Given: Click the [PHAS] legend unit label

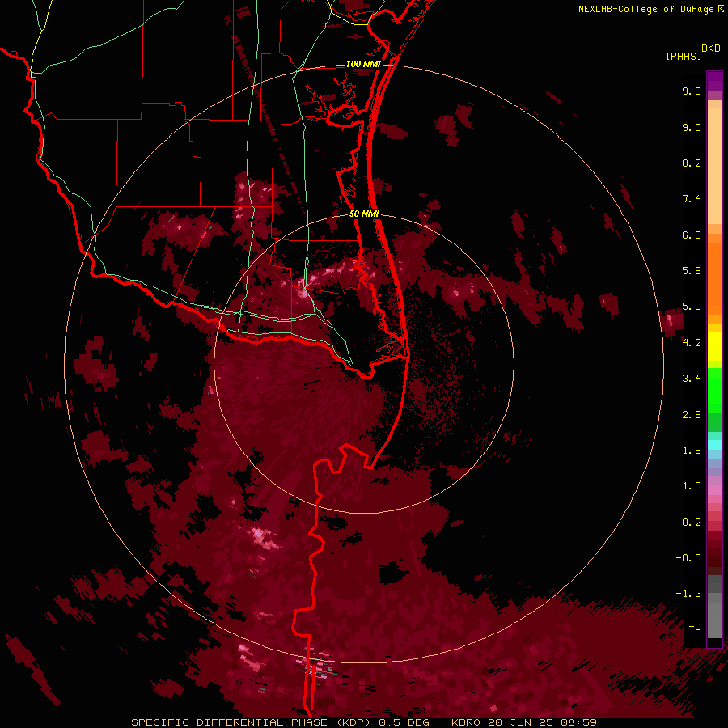Looking at the screenshot, I should [x=684, y=57].
